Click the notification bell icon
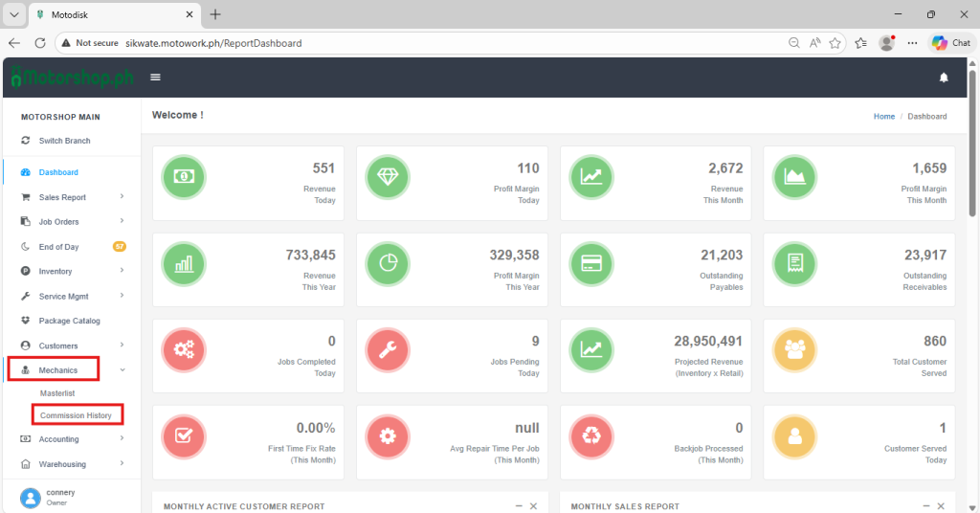The image size is (980, 513). (x=944, y=78)
